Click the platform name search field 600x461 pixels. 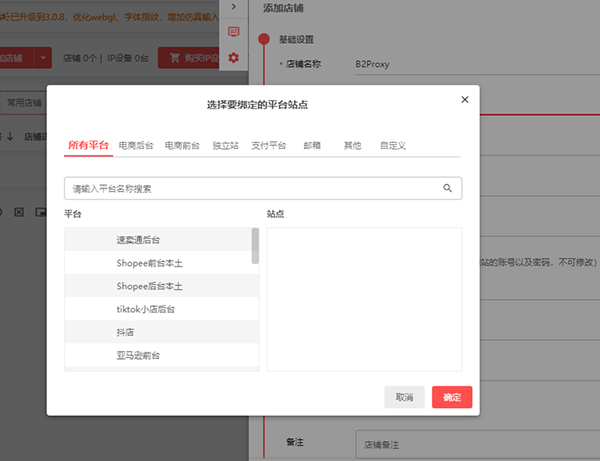click(250, 187)
